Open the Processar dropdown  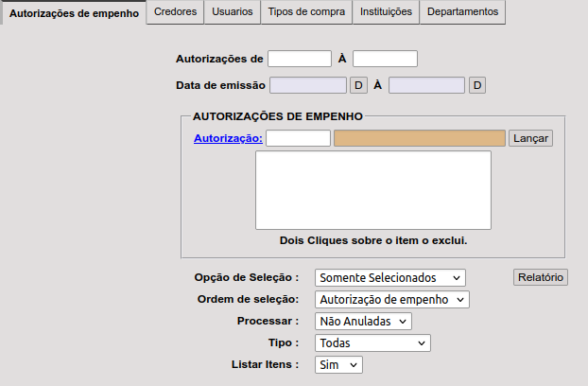pos(363,321)
